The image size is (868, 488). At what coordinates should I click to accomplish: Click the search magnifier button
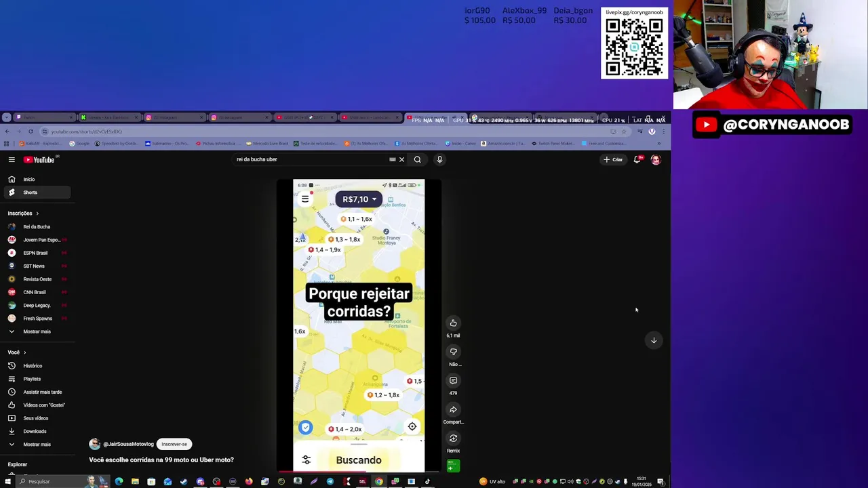point(418,160)
